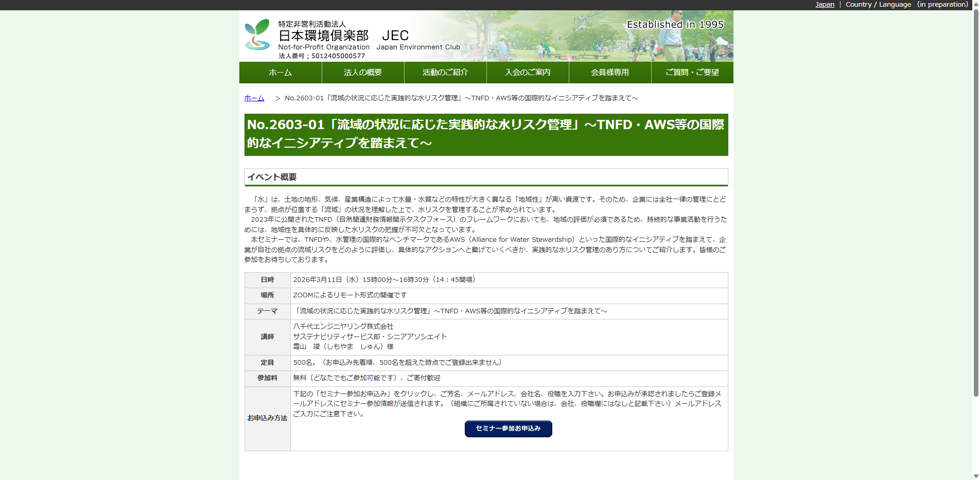Click the Japan link in the top bar
980x480 pixels.
coord(824,5)
